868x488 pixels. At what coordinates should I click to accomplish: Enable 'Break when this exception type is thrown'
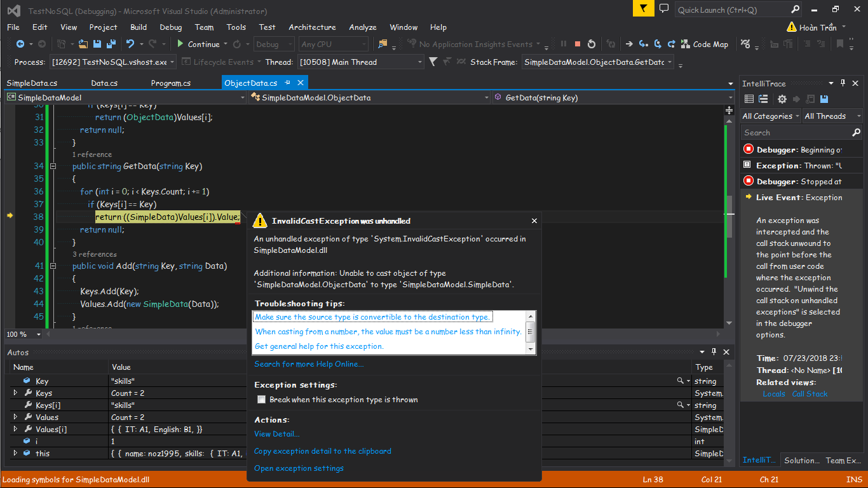click(261, 400)
